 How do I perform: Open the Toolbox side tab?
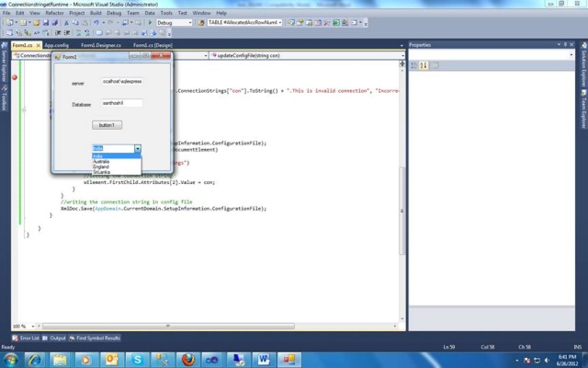[5, 98]
